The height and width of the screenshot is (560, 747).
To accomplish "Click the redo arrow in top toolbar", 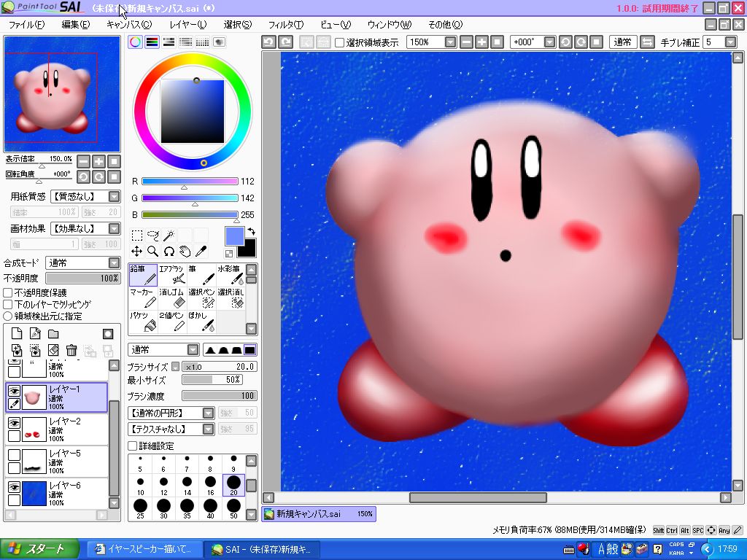I will point(285,42).
